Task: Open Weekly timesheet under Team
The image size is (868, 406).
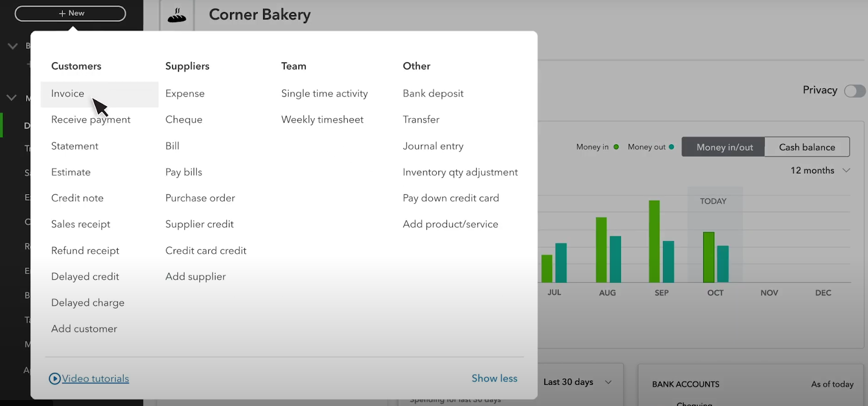Action: pyautogui.click(x=322, y=119)
